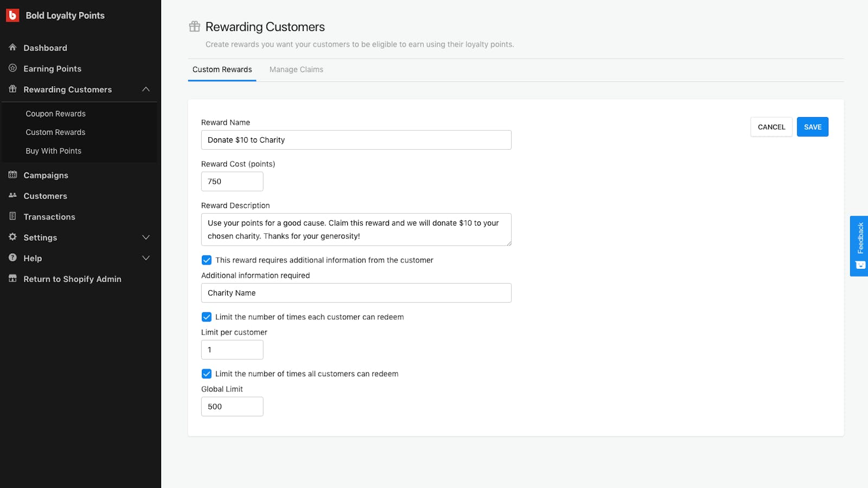
Task: Click the Return to Shopify Admin store icon
Action: (x=12, y=279)
